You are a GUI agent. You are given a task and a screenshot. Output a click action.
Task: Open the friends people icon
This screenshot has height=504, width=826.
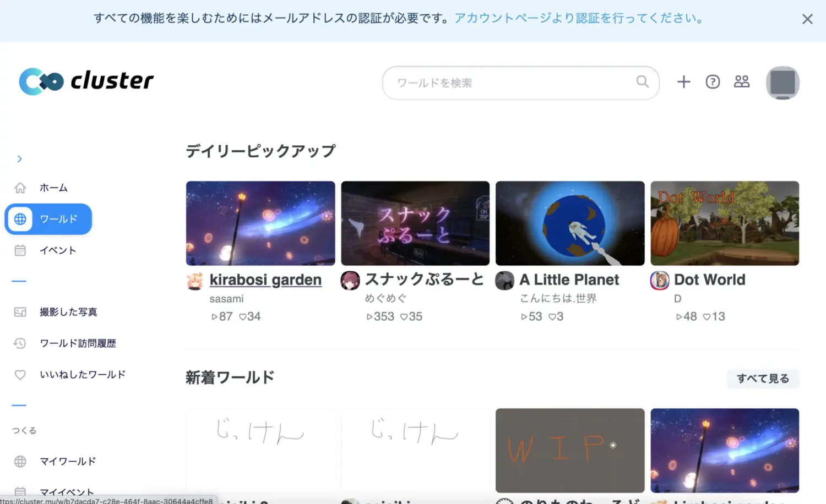coord(742,82)
